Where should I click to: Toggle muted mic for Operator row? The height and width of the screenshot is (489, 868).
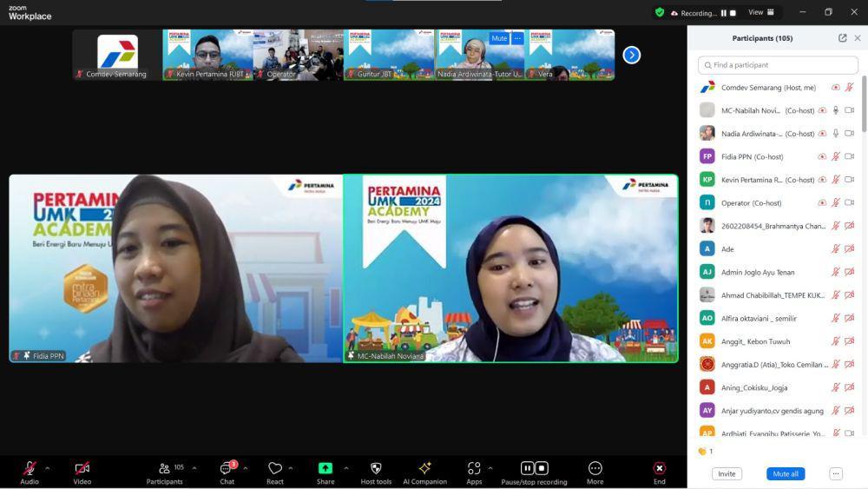point(836,202)
